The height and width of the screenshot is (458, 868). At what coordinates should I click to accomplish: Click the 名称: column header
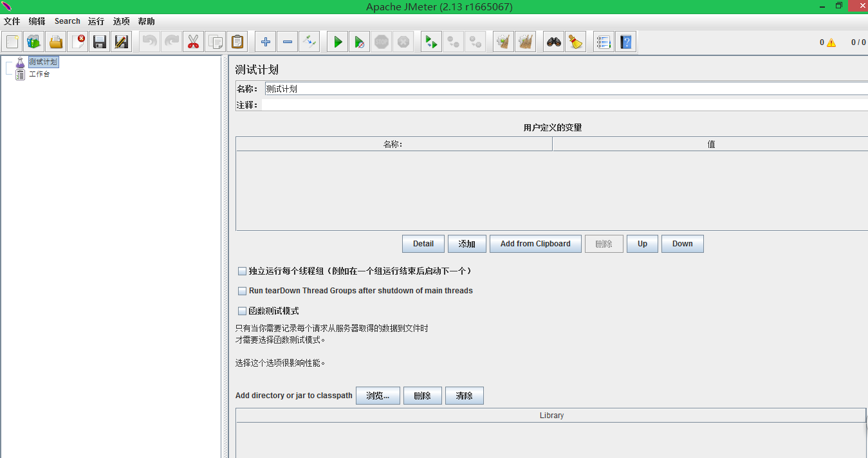(394, 144)
